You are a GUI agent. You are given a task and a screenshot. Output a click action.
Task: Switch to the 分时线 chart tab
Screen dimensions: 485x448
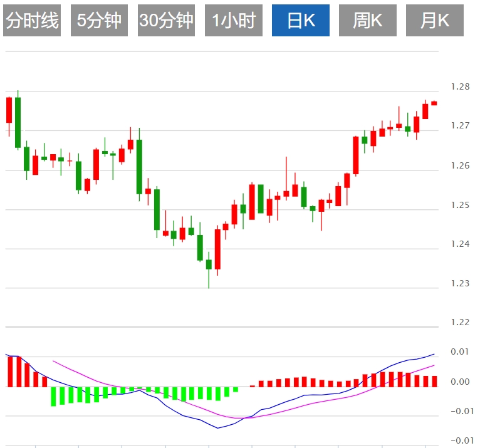(32, 21)
